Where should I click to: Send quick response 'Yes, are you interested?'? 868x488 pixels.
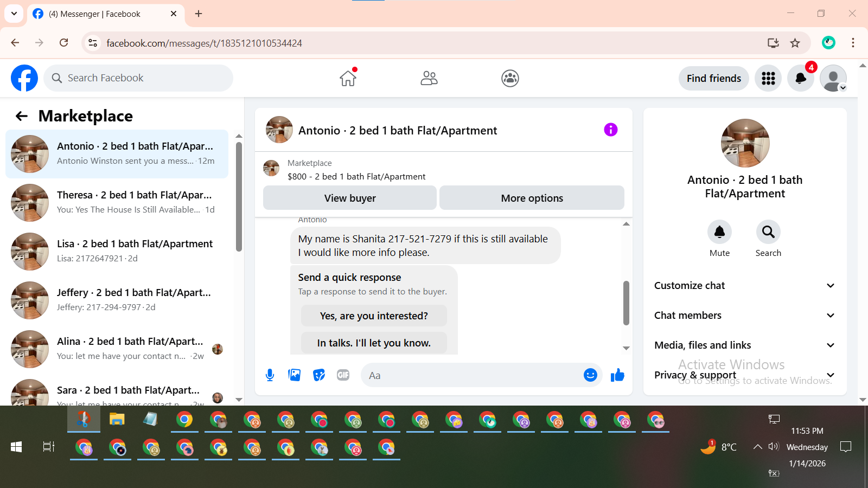coord(374,316)
